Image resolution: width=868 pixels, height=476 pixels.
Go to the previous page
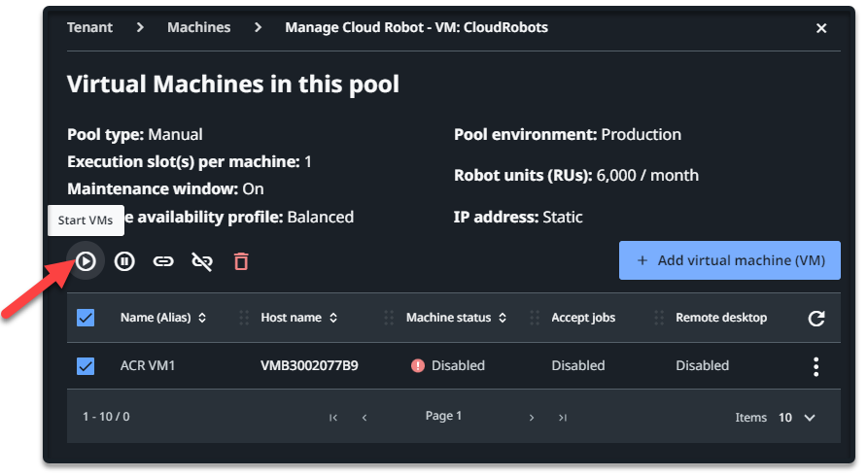click(365, 418)
